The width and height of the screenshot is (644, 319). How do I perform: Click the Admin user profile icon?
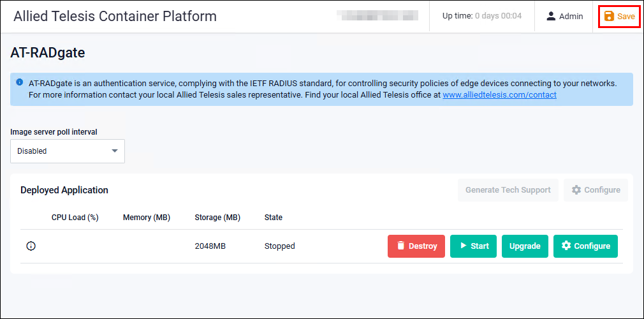(551, 17)
